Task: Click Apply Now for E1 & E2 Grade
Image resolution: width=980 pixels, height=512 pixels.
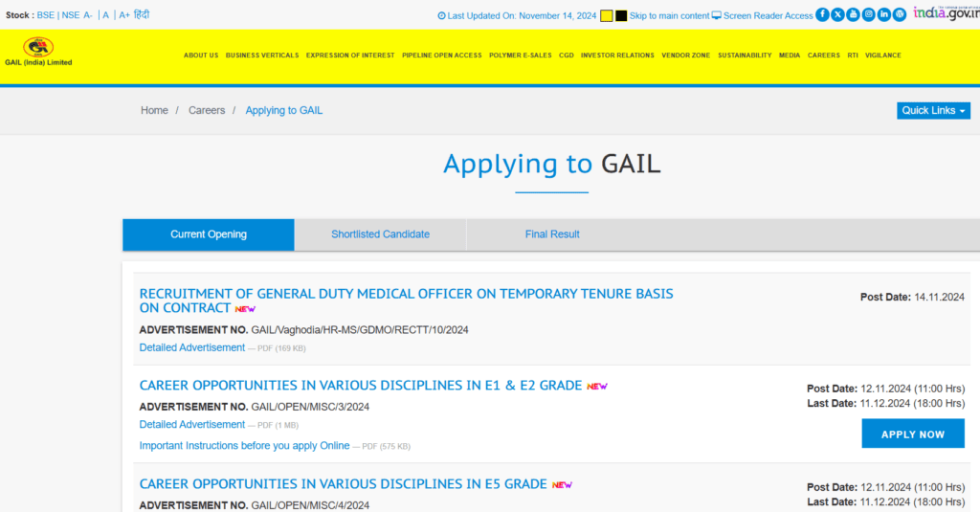Action: point(912,434)
